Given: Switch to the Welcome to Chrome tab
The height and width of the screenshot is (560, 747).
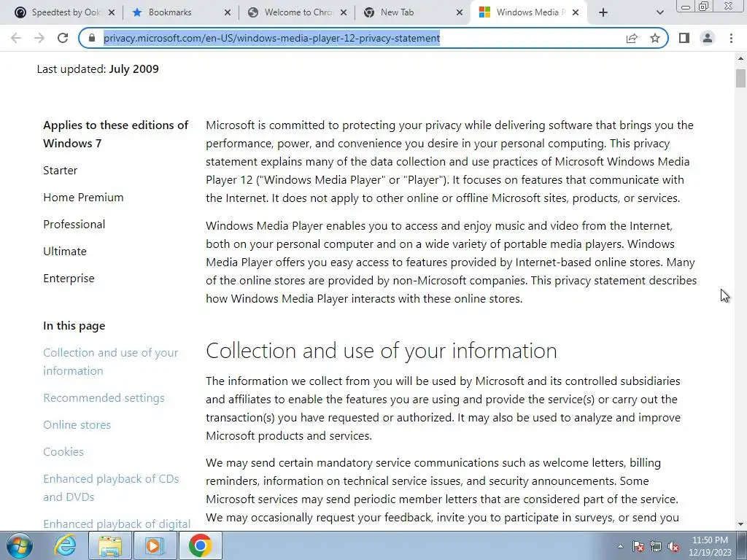Looking at the screenshot, I should click(295, 12).
